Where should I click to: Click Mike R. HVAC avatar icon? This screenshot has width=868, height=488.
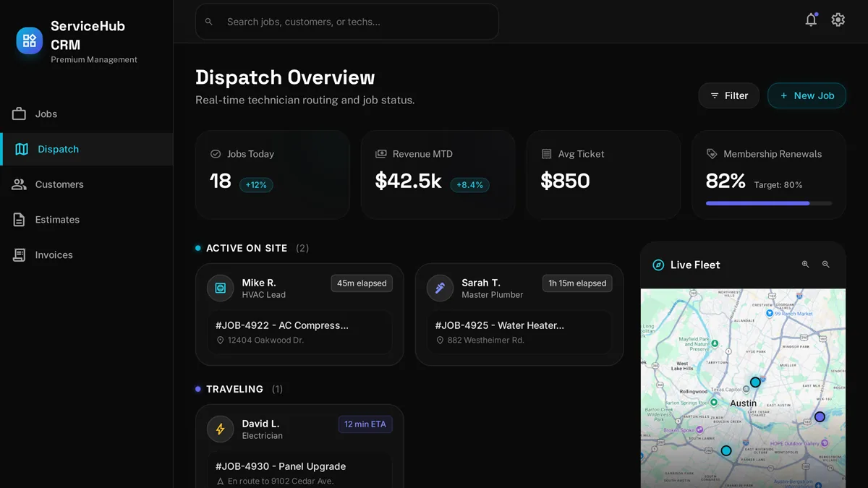pyautogui.click(x=221, y=288)
